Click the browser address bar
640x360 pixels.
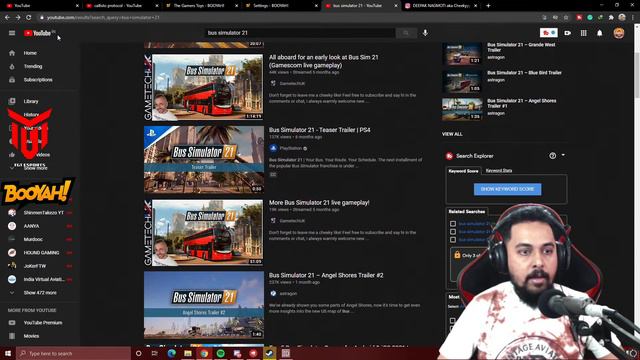pyautogui.click(x=286, y=18)
